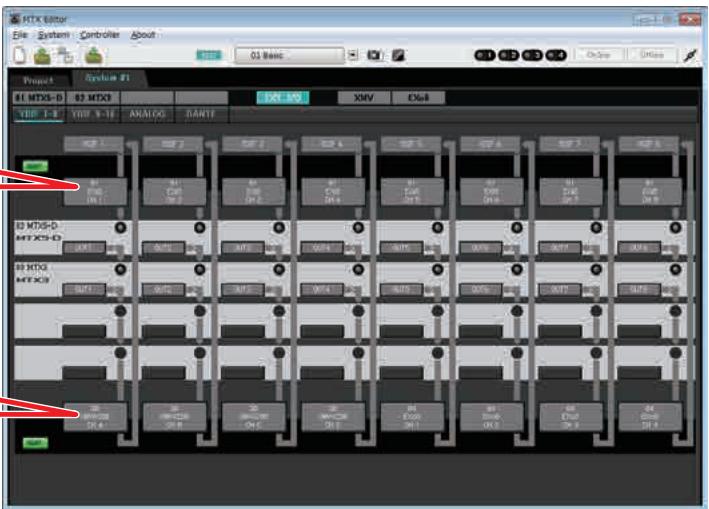
Task: Click the teal preset indicator beside 01 Basic
Action: (209, 55)
